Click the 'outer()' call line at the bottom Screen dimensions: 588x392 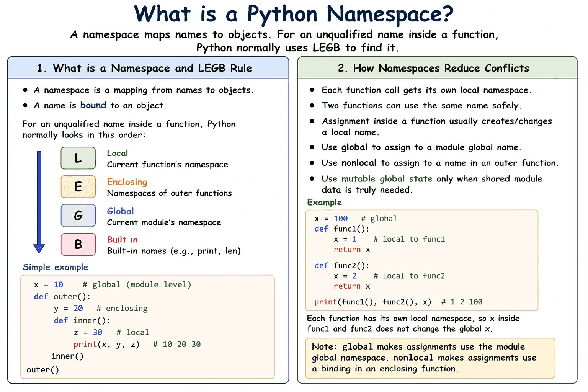pyautogui.click(x=43, y=370)
